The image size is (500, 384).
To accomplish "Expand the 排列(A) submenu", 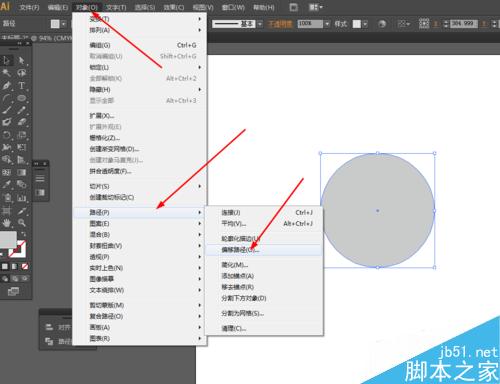I will [140, 30].
